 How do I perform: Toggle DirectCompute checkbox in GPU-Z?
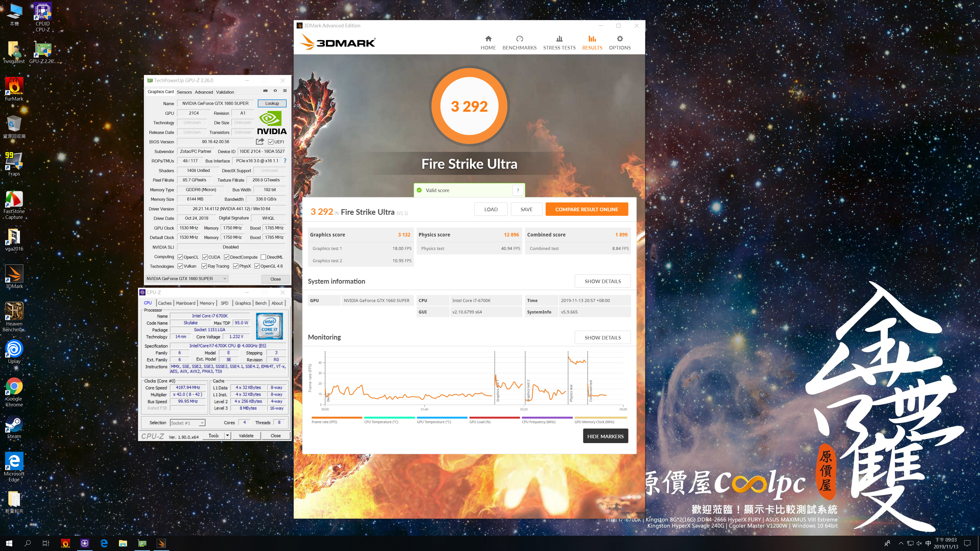pos(226,257)
